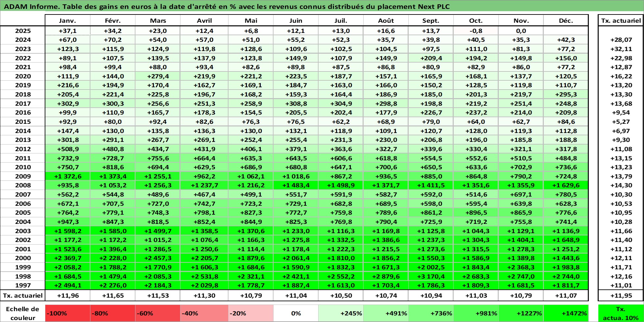Click the 'Tx. actua. 10%' green cell
This screenshot has height=322, width=644.
[x=621, y=313]
